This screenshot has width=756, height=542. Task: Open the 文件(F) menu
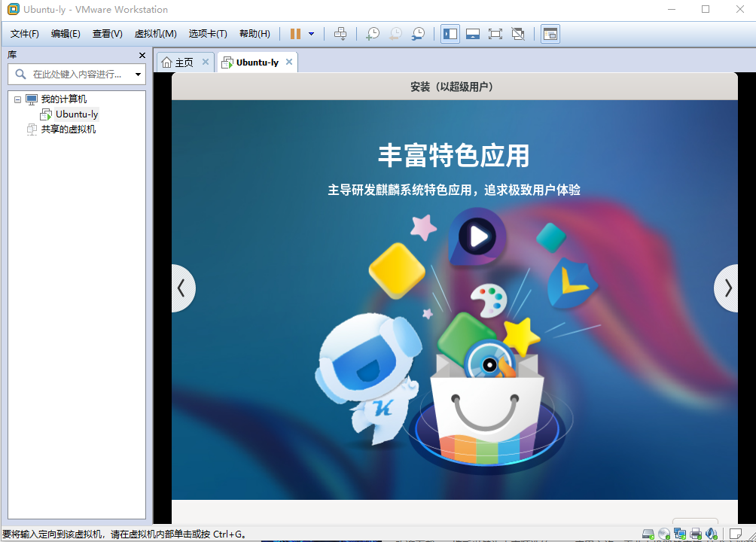(25, 34)
